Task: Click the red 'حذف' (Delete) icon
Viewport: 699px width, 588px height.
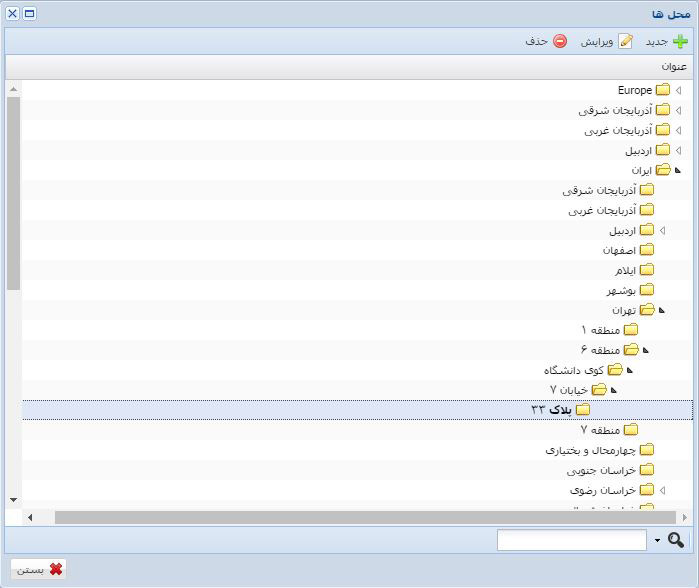Action: tap(560, 41)
